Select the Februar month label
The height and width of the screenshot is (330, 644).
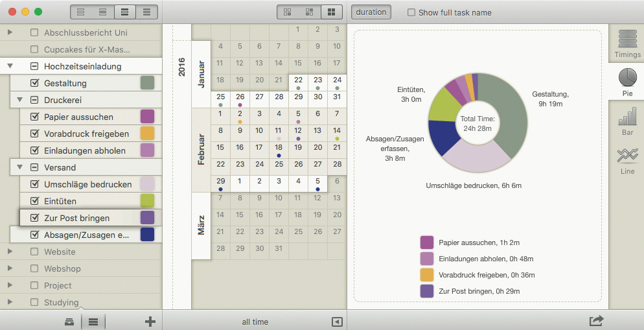coord(201,149)
